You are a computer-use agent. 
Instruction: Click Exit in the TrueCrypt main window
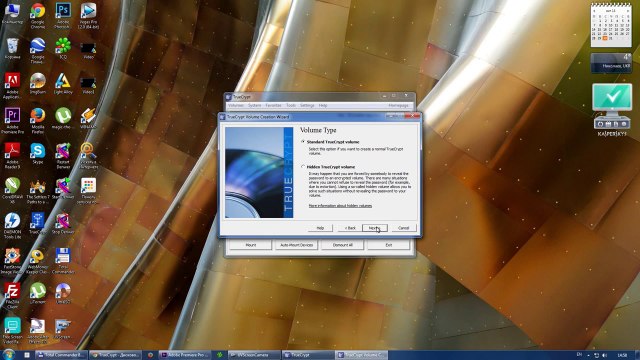click(x=389, y=245)
